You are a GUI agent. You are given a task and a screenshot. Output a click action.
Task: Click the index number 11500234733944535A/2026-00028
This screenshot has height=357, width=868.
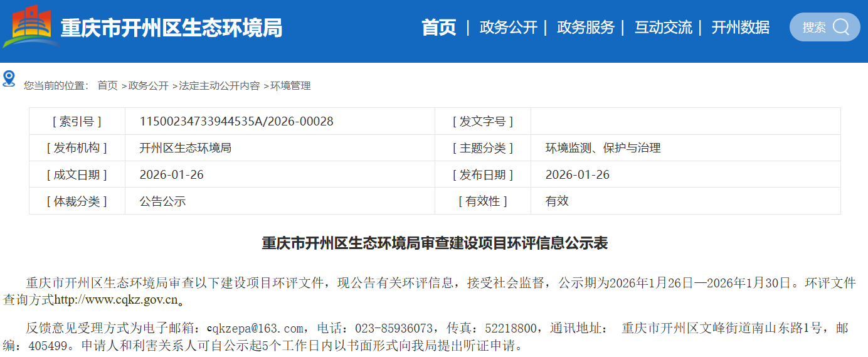(x=236, y=122)
